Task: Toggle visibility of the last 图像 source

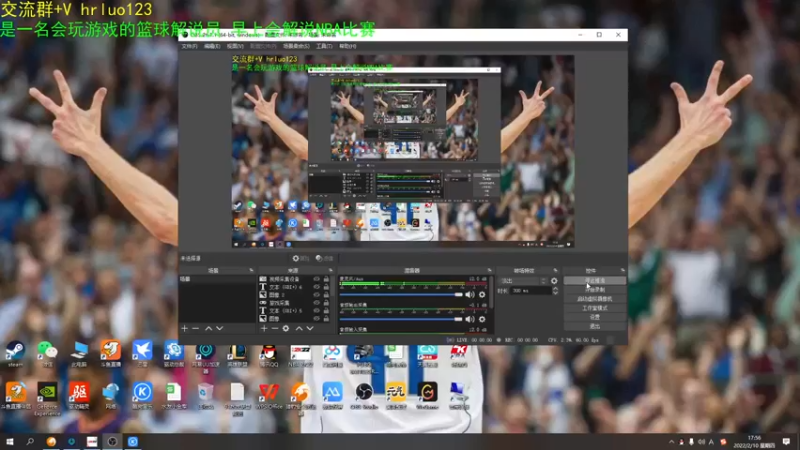Action: point(316,318)
